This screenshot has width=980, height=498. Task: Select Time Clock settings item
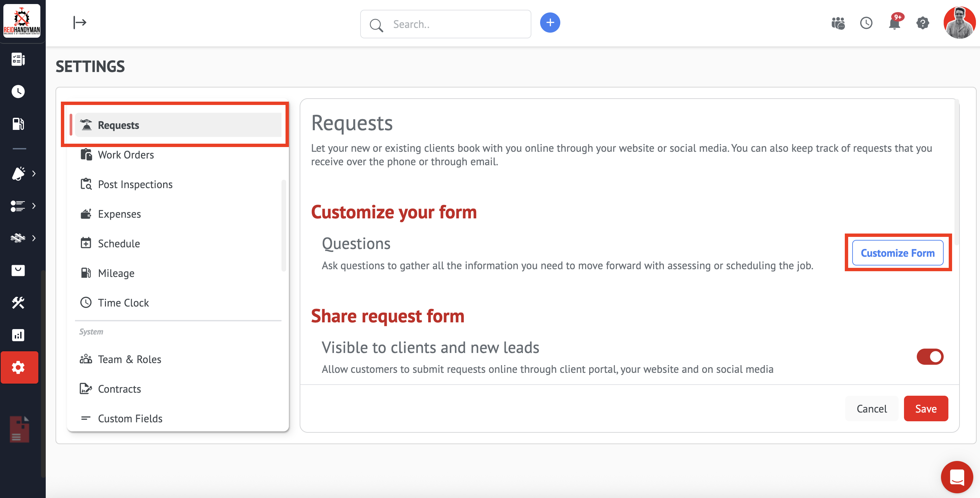point(123,303)
